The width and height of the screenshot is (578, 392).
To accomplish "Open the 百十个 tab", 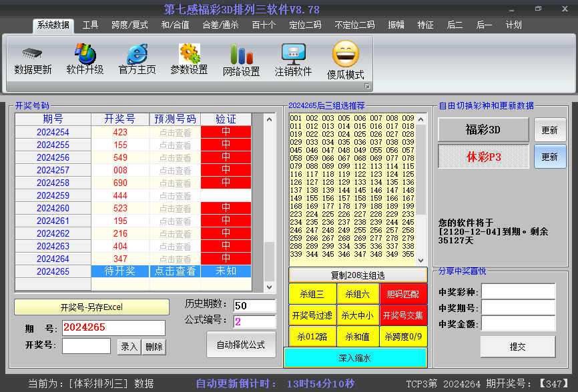I will (264, 25).
